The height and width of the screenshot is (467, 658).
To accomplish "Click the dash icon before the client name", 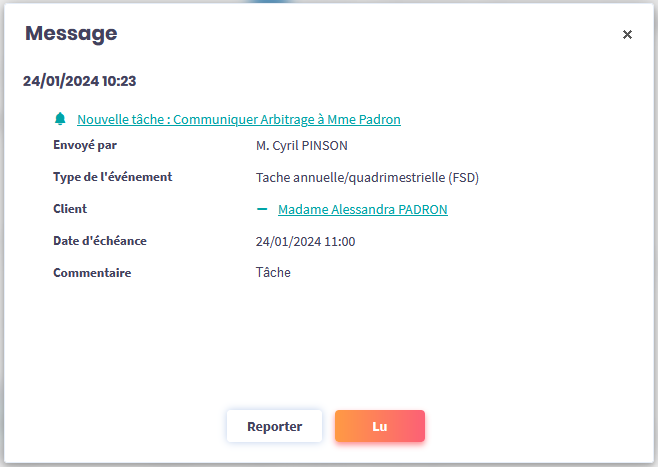I will (x=262, y=209).
